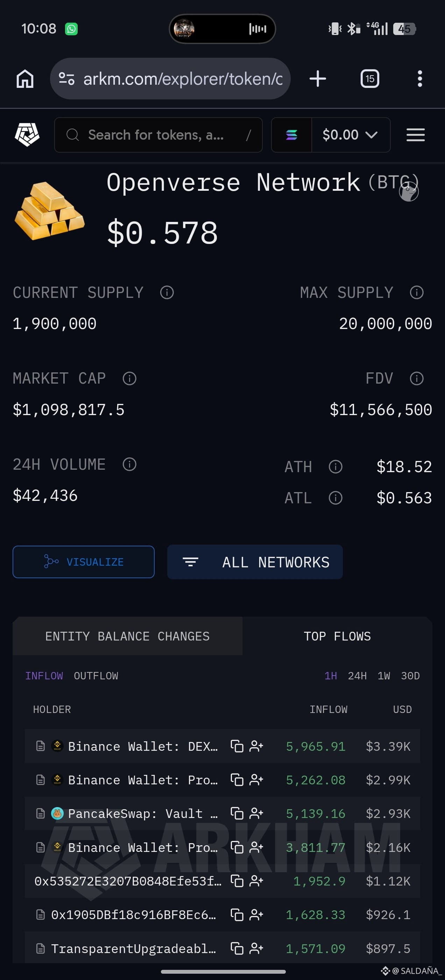Open new browser tab with plus icon
Image resolution: width=445 pixels, height=980 pixels.
point(318,79)
